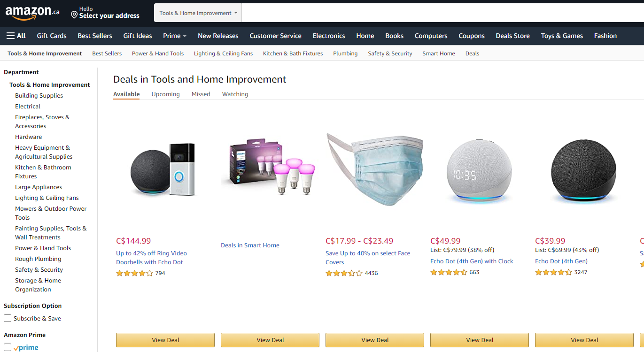
Task: Click View Deal for face covers
Action: click(374, 340)
